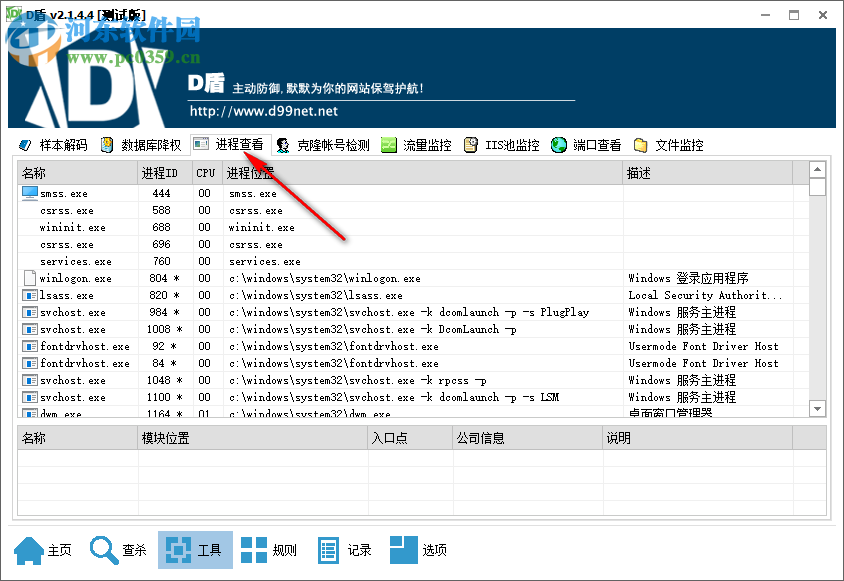The width and height of the screenshot is (844, 581).
Task: Click the IIS池监控 icon
Action: pos(470,145)
